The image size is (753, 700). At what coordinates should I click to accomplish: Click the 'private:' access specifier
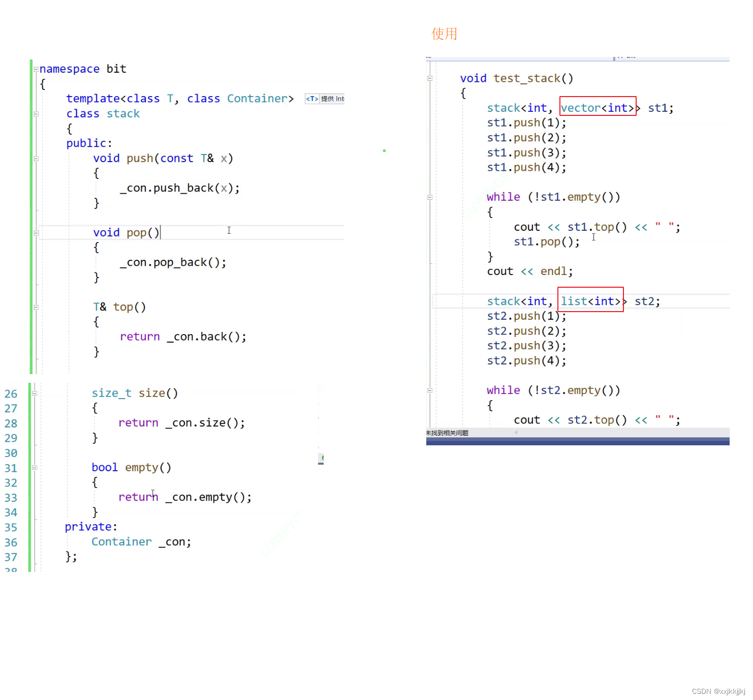point(91,527)
